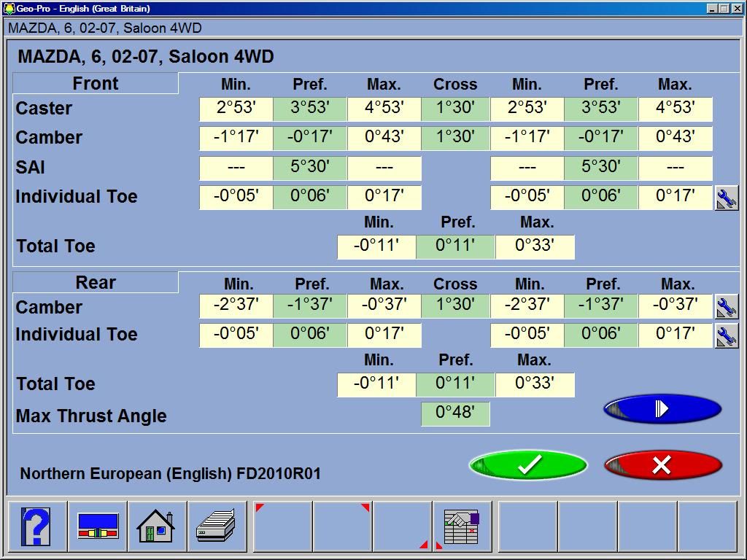The height and width of the screenshot is (560, 747).
Task: Select front Total Toe preferred 0°11'
Action: coord(455,247)
